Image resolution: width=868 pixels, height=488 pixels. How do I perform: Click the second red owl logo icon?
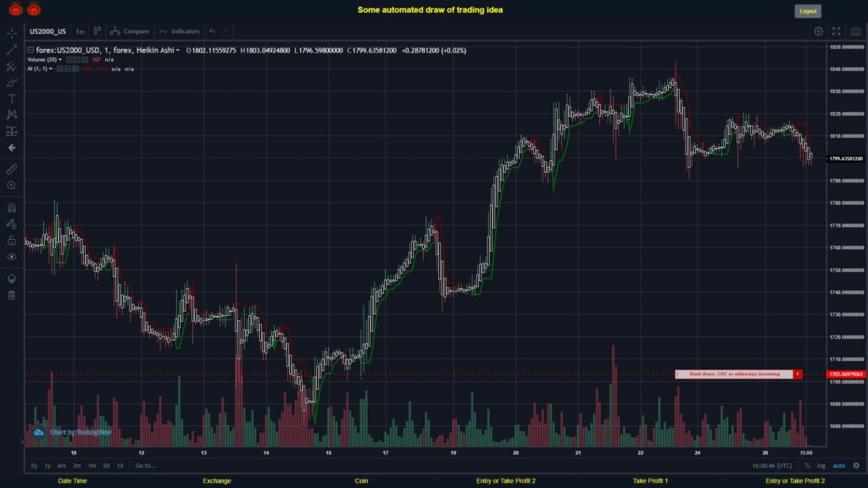point(34,9)
